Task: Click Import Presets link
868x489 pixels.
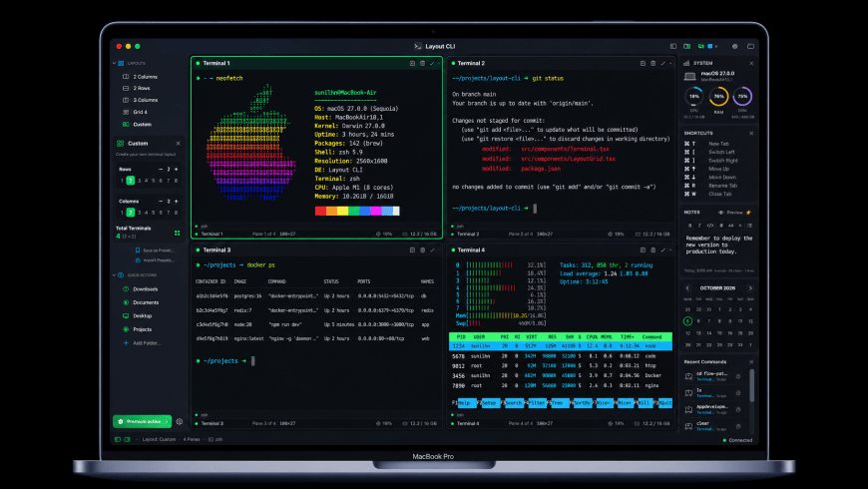Action: point(155,260)
